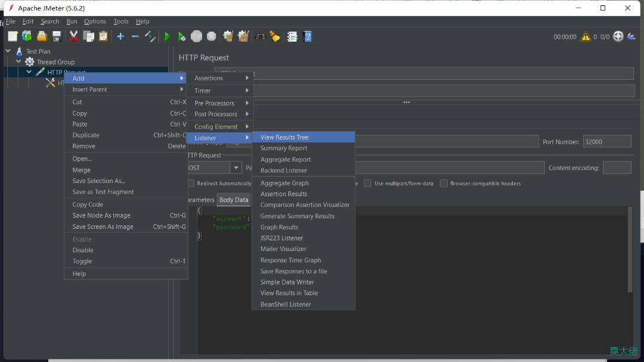Open the HTTP method dropdown arrow
This screenshot has height=362, width=644.
(236, 168)
